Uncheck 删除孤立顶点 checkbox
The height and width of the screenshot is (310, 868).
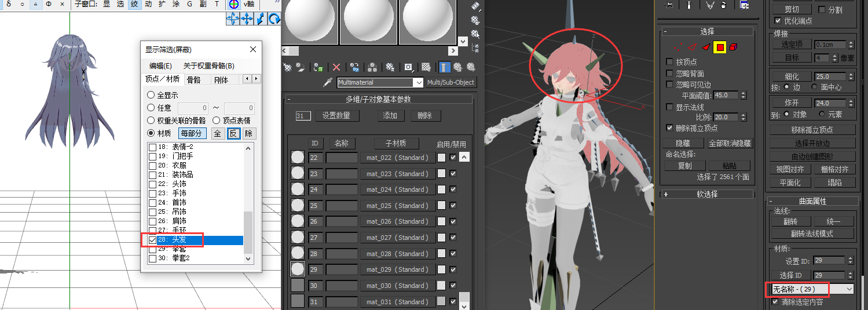(x=670, y=128)
